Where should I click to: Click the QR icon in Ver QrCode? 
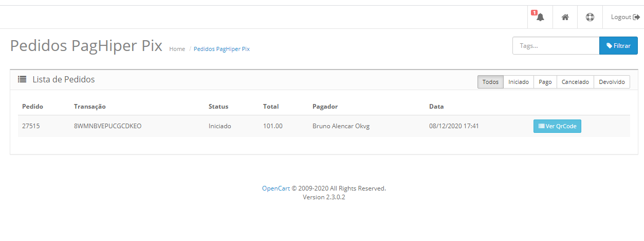(541, 126)
